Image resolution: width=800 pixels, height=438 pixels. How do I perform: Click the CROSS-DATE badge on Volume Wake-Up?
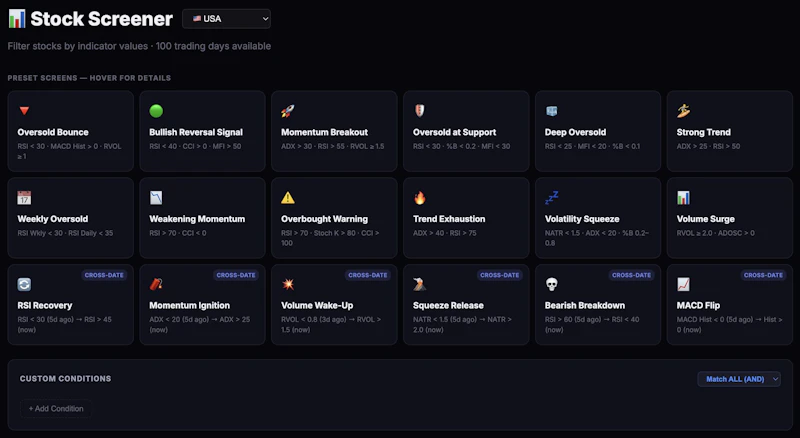[x=367, y=275]
